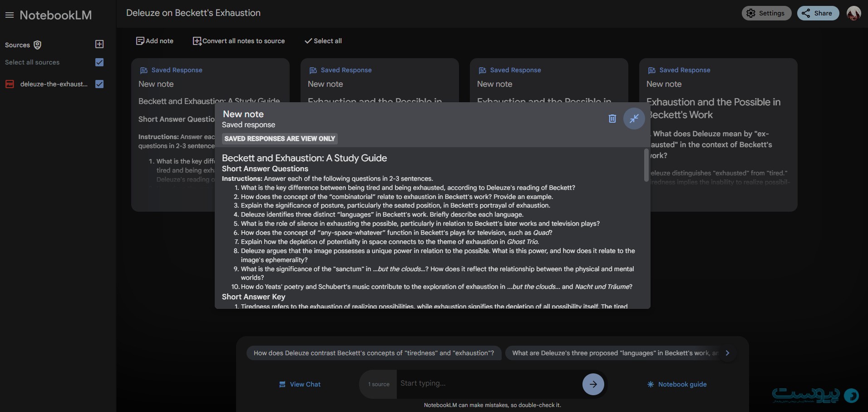Image resolution: width=868 pixels, height=412 pixels.
Task: Click the Add note icon
Action: 140,41
